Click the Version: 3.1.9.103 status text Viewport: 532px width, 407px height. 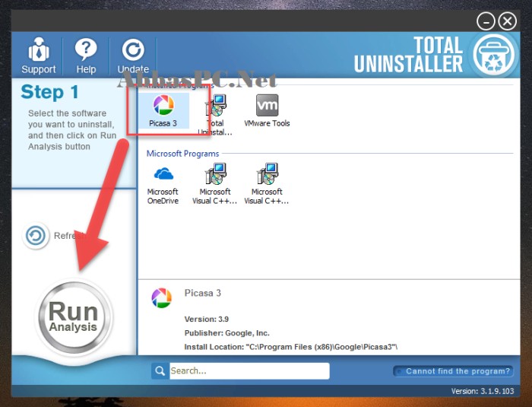(x=483, y=391)
